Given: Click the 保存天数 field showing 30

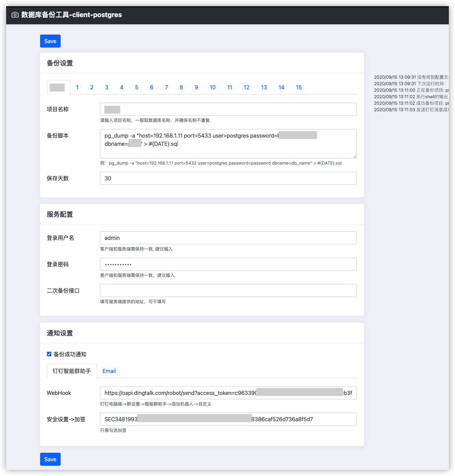Looking at the screenshot, I should (x=228, y=178).
